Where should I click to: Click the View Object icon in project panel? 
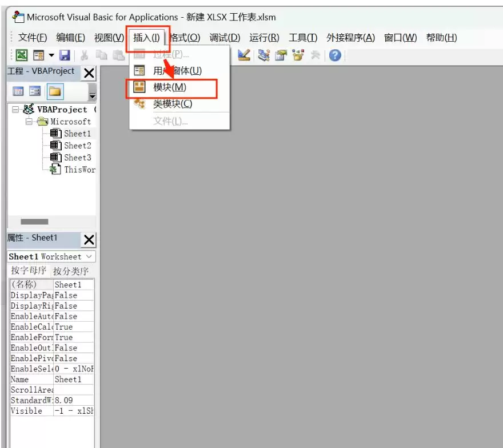[35, 91]
